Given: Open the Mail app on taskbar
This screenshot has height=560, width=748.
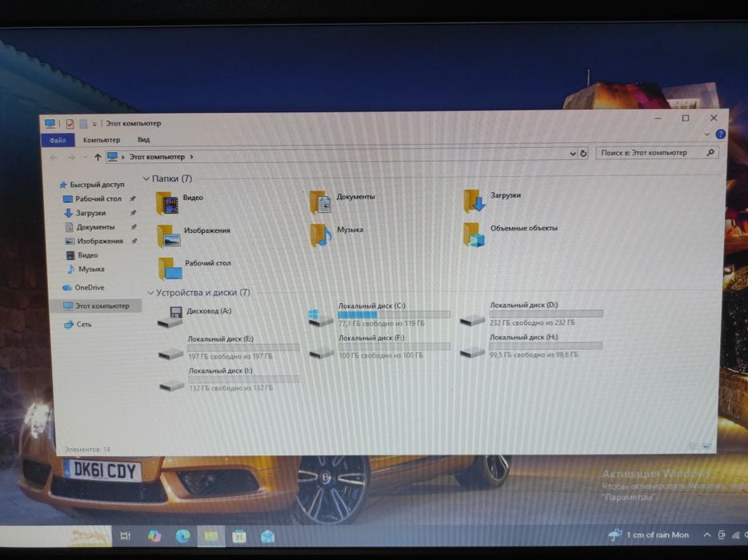Looking at the screenshot, I should (268, 537).
